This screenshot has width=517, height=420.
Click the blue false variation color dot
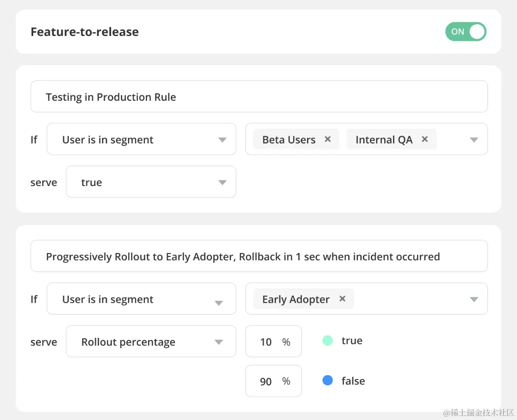328,380
